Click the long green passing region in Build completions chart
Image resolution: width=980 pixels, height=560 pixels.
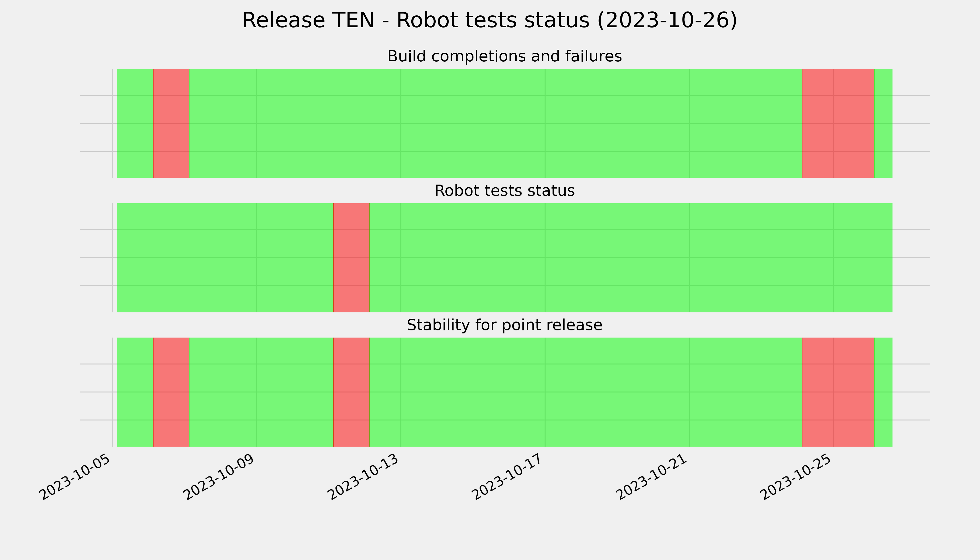(x=495, y=123)
